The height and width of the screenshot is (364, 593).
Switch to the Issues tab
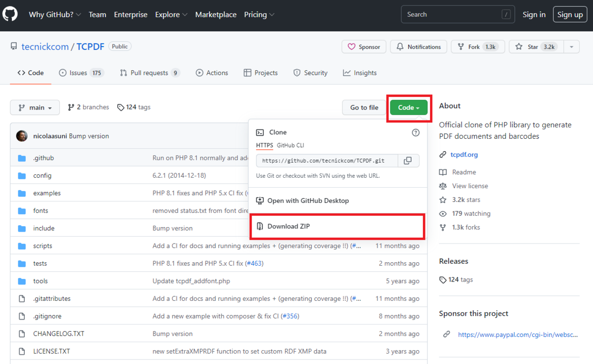click(81, 73)
